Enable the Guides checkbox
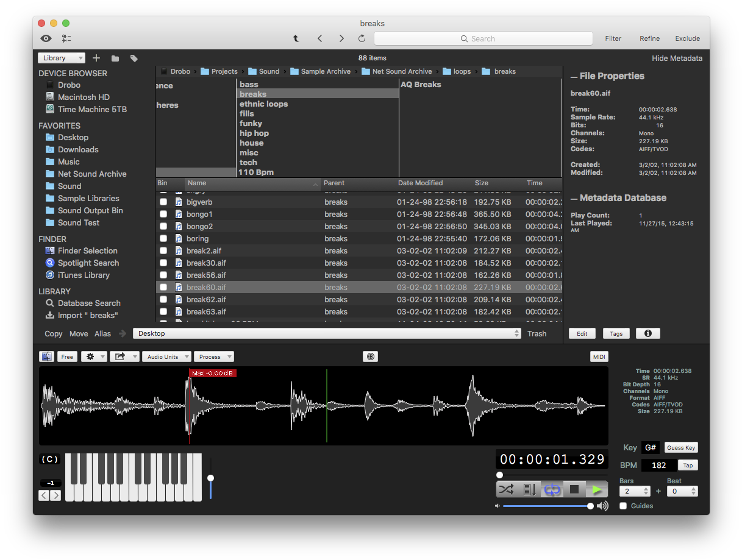This screenshot has width=742, height=560. tap(623, 506)
